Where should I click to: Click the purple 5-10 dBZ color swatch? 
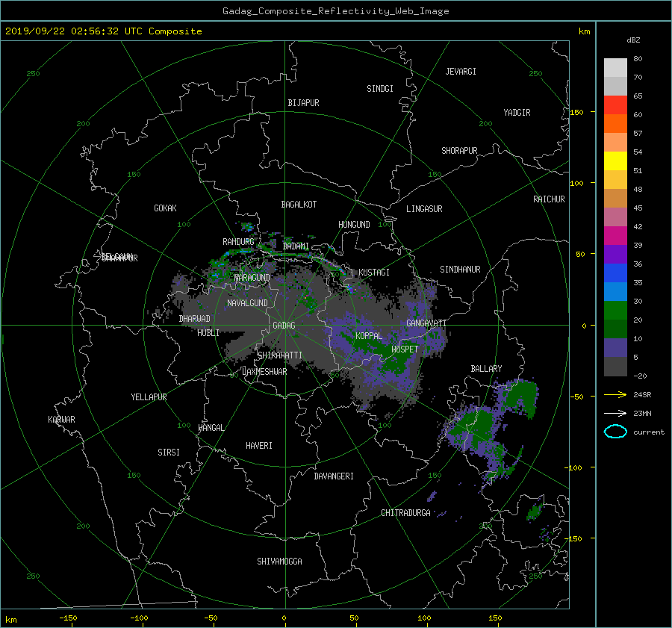pyautogui.click(x=615, y=348)
